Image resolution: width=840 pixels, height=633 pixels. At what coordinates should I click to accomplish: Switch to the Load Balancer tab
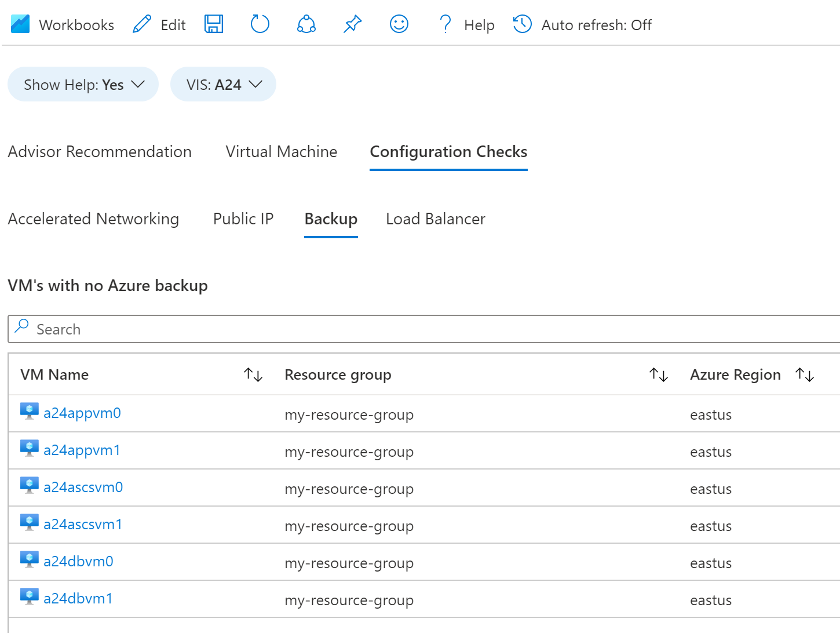pos(435,219)
